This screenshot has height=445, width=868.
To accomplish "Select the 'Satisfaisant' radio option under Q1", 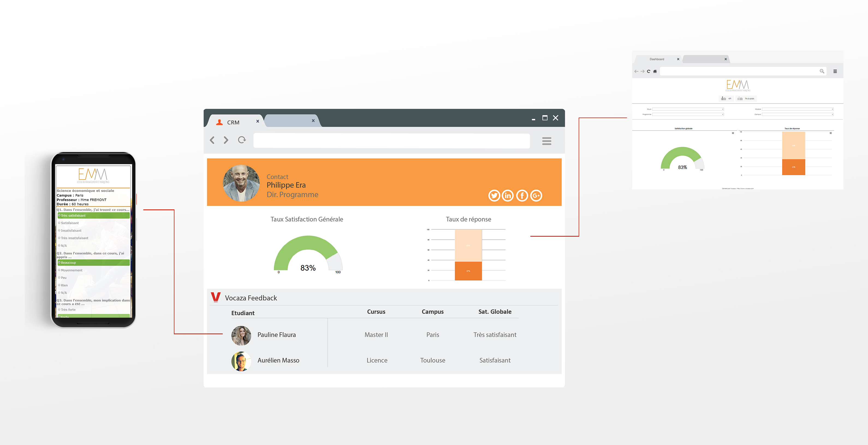I will (x=59, y=223).
